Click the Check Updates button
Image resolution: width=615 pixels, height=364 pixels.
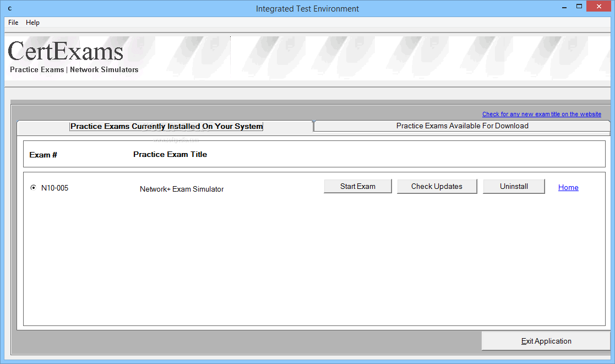click(437, 186)
